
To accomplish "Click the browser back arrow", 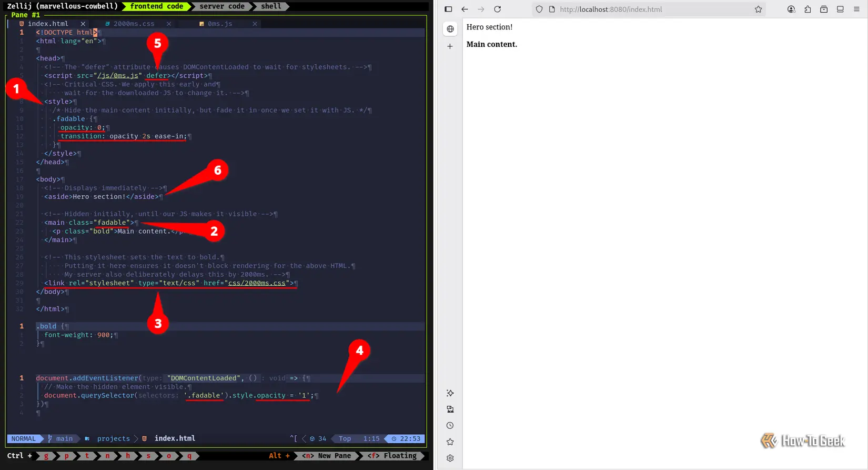I will point(465,9).
